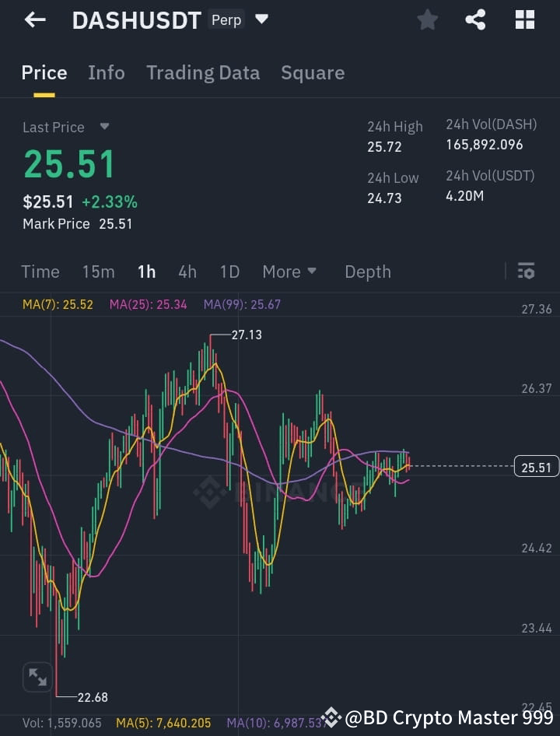Add DASHUSDT to favorites with star
560x736 pixels.
[427, 20]
